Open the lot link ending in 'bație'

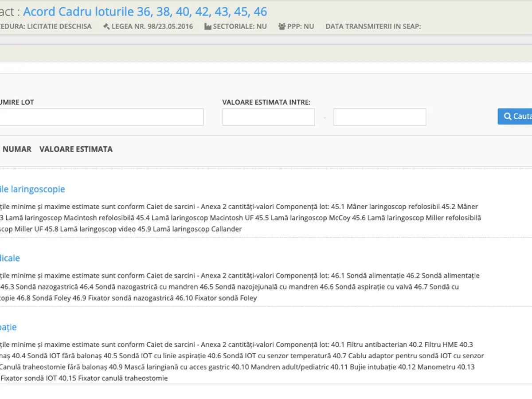tap(8, 327)
